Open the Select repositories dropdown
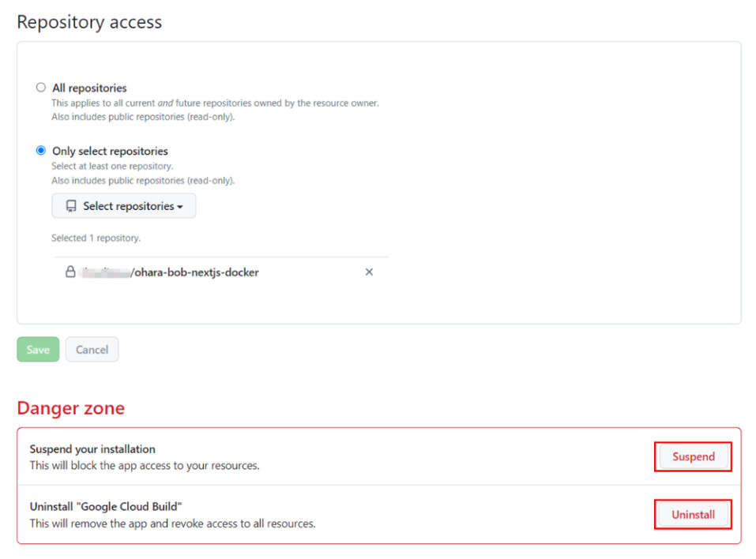The height and width of the screenshot is (559, 756). pyautogui.click(x=124, y=206)
